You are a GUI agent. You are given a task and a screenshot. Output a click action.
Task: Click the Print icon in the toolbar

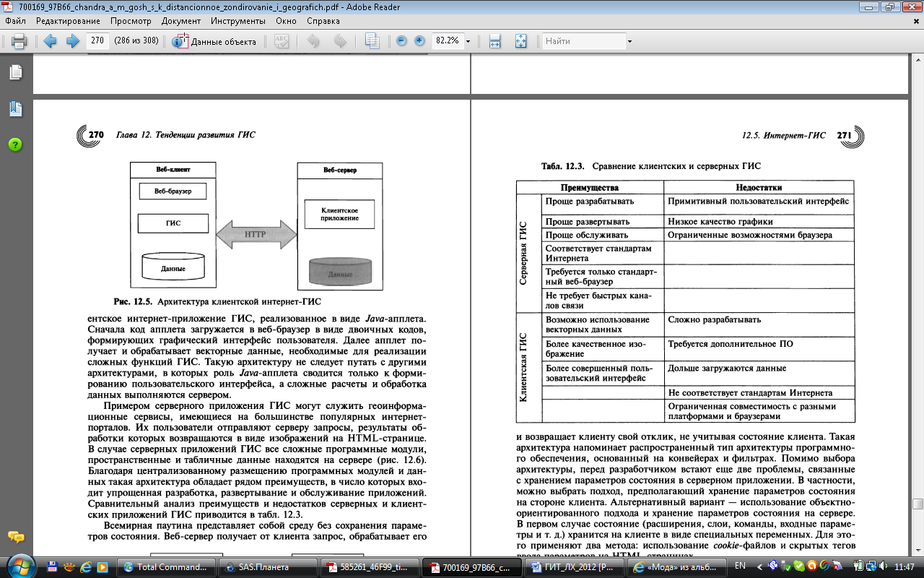pyautogui.click(x=19, y=41)
